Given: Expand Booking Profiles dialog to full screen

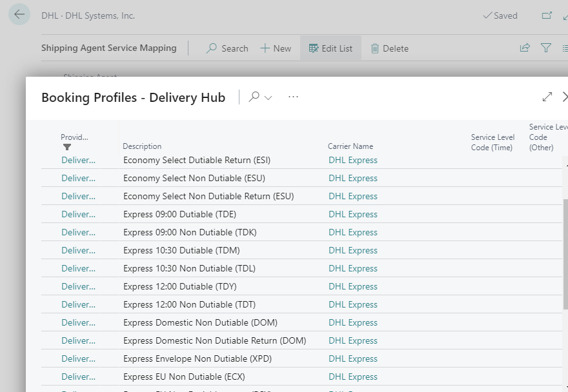Looking at the screenshot, I should (x=547, y=97).
